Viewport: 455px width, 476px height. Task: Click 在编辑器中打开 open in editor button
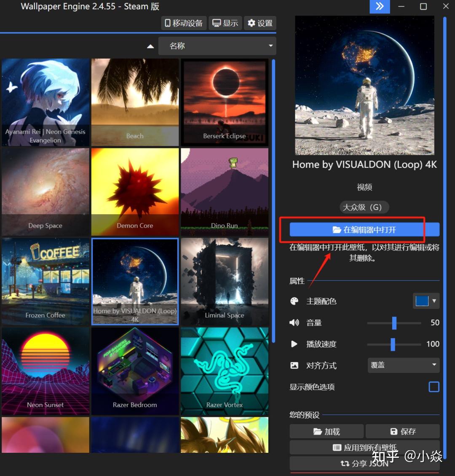point(364,229)
